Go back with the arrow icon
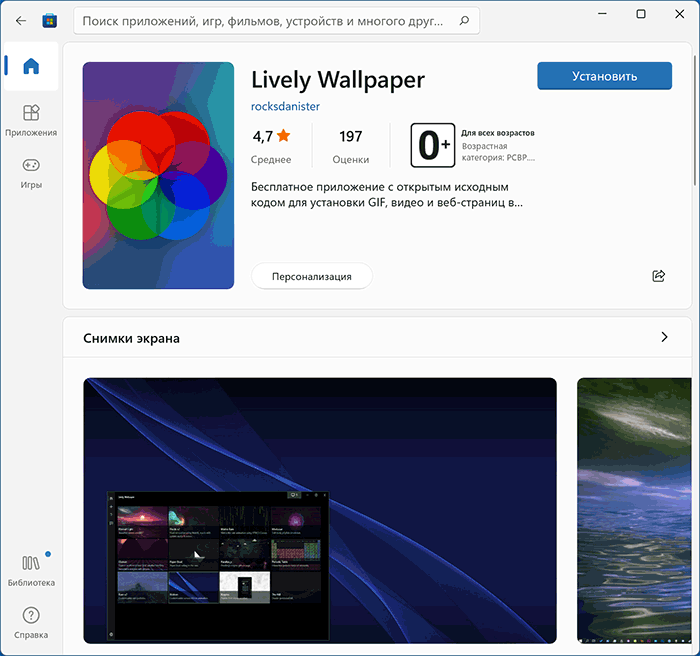Viewport: 700px width, 656px height. (x=21, y=21)
